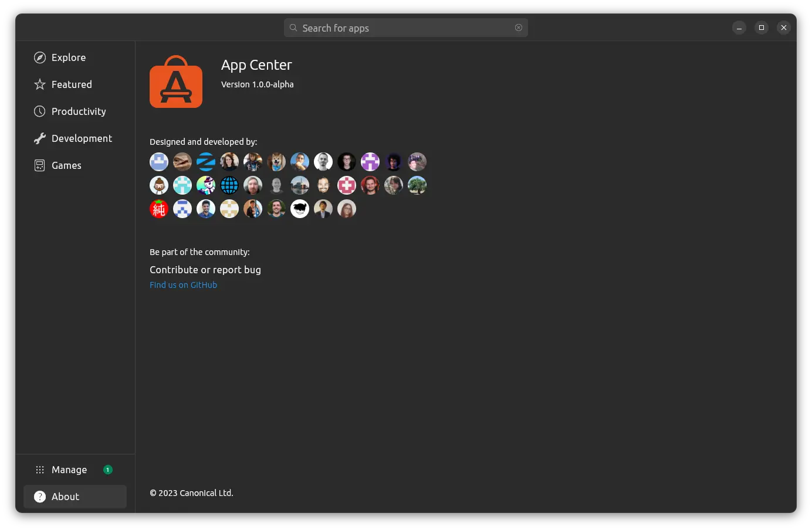Open the Development category
This screenshot has width=812, height=530.
[x=75, y=138]
